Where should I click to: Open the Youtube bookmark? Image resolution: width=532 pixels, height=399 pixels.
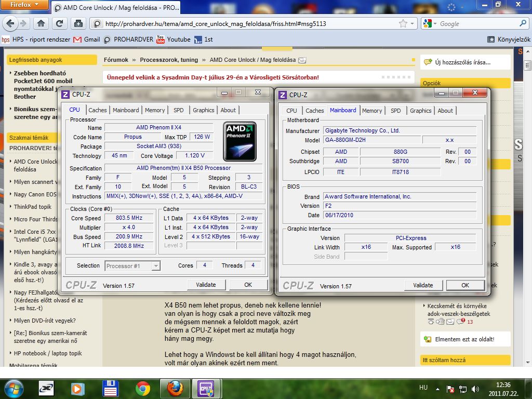pyautogui.click(x=174, y=39)
